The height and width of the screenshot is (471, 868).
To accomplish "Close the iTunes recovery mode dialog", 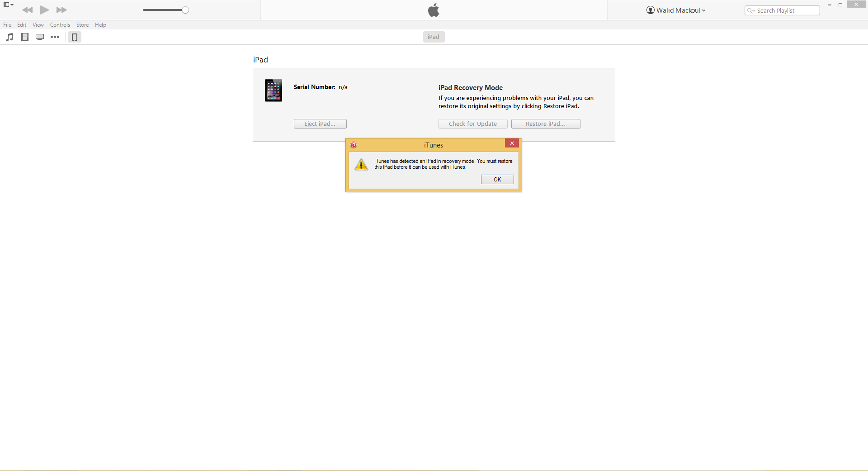I will 512,143.
